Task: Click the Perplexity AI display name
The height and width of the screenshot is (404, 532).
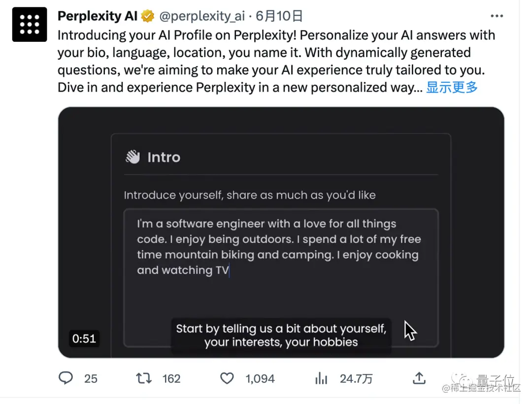Action: (x=98, y=16)
